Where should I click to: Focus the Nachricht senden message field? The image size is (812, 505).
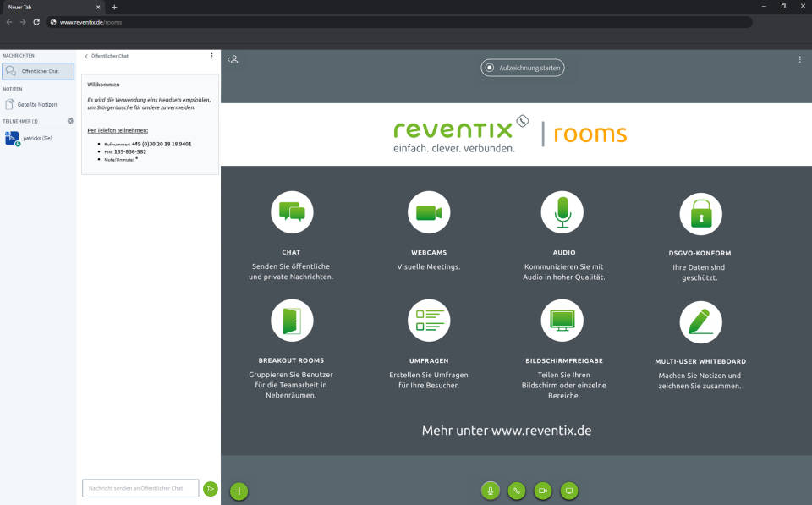140,488
